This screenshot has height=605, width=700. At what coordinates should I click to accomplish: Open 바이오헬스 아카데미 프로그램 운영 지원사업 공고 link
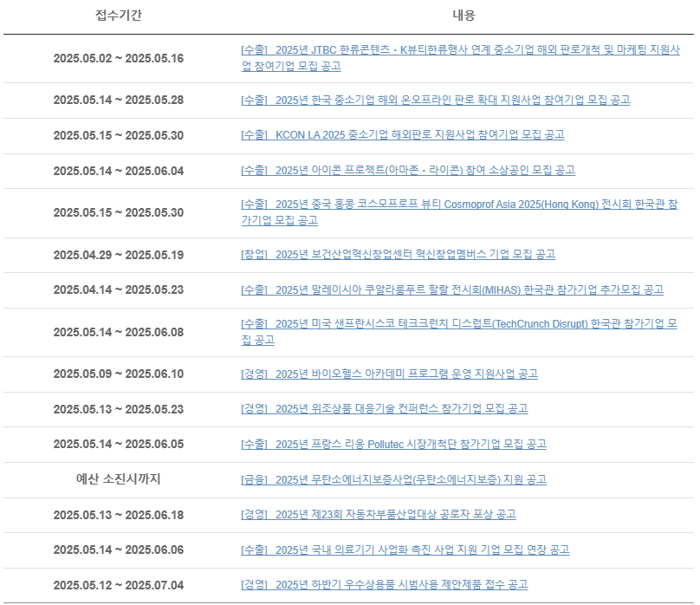389,374
